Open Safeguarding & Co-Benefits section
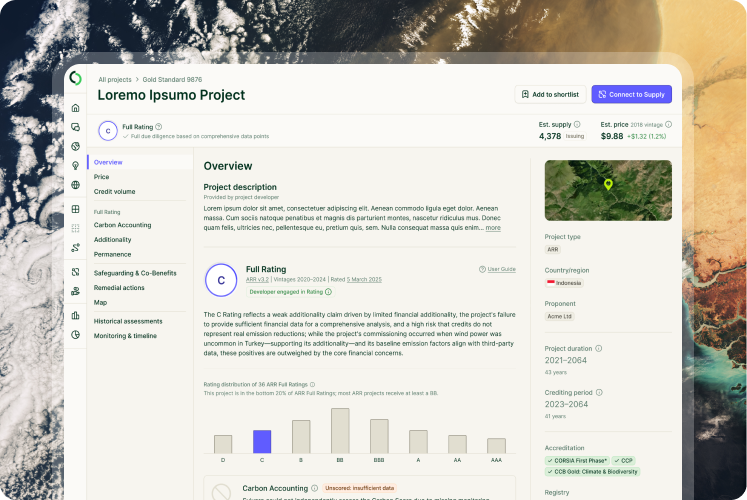This screenshot has width=747, height=500. point(135,273)
